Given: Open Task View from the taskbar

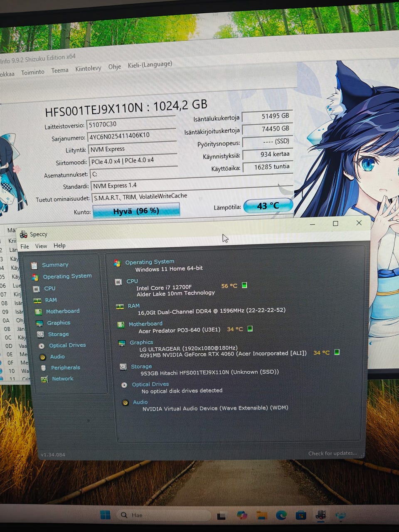Looking at the screenshot, I should pyautogui.click(x=222, y=516).
